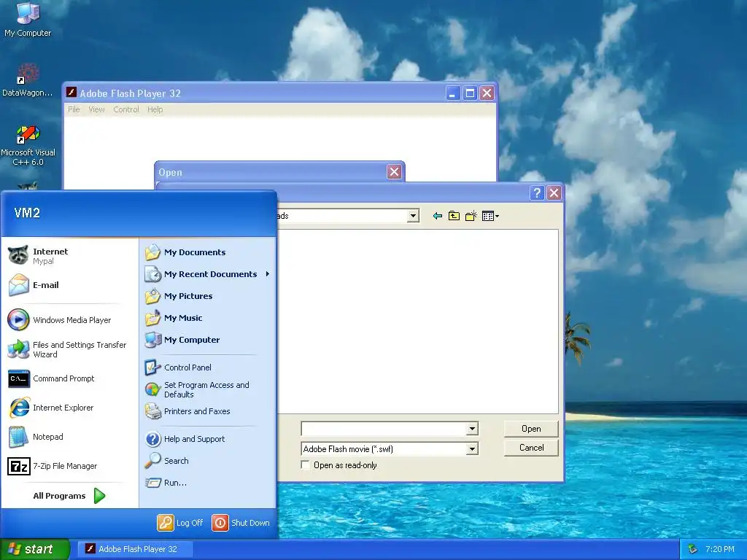Open Mypal Internet browser from Start menu
747x560 pixels.
point(69,256)
